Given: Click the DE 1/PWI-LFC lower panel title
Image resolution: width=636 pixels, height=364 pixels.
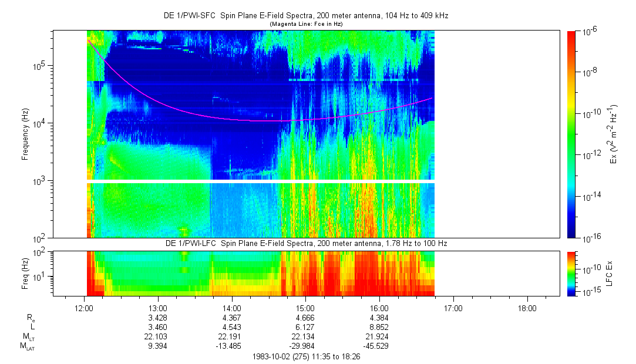Looking at the screenshot, I should [x=305, y=243].
